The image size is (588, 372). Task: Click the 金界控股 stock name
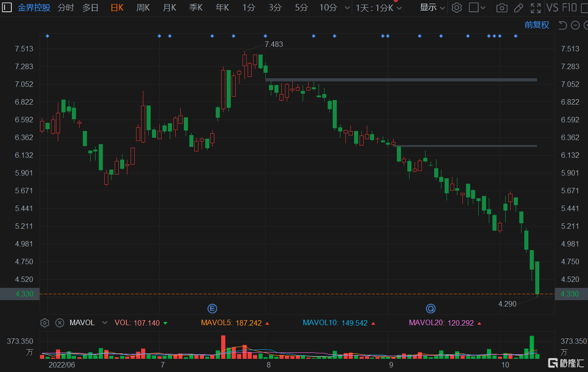click(34, 7)
